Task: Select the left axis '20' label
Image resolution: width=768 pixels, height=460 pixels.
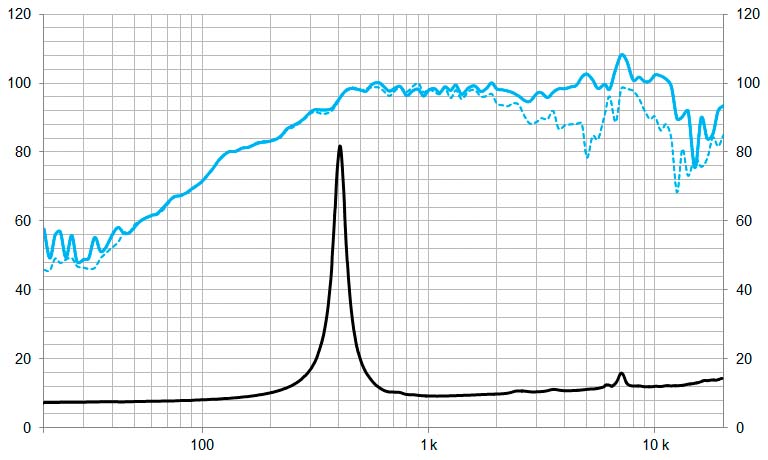Action: click(x=23, y=359)
